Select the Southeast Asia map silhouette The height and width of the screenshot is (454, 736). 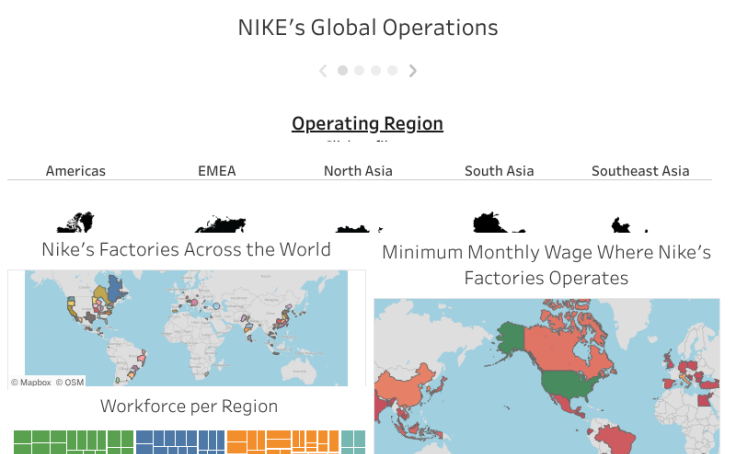click(x=626, y=225)
